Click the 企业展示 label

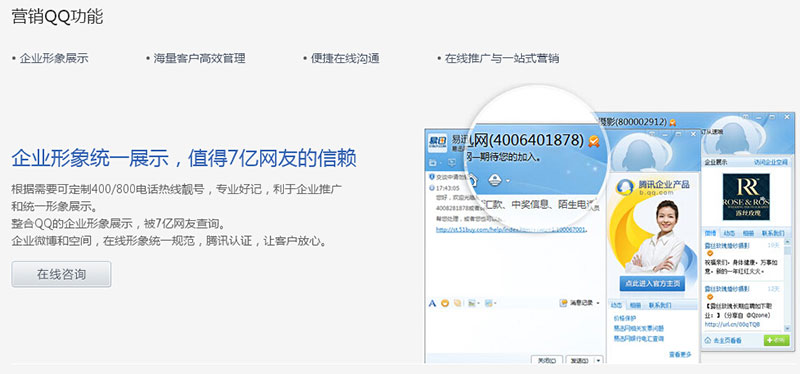tap(716, 162)
